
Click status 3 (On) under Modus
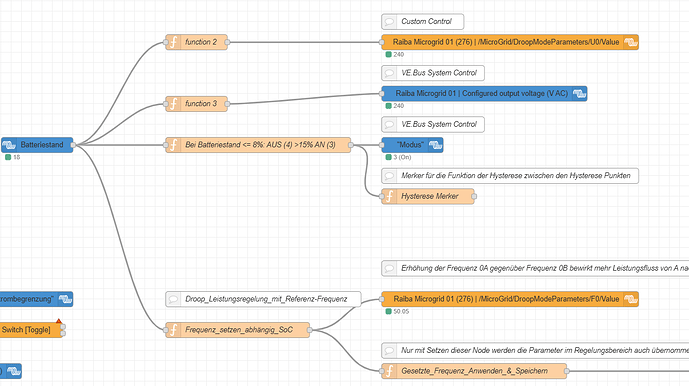click(x=402, y=157)
